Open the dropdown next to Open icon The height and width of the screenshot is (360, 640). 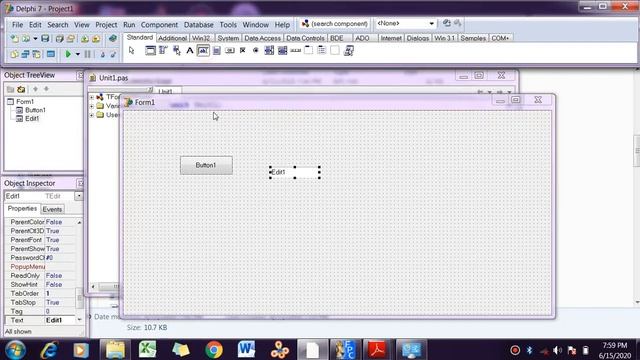pos(35,39)
